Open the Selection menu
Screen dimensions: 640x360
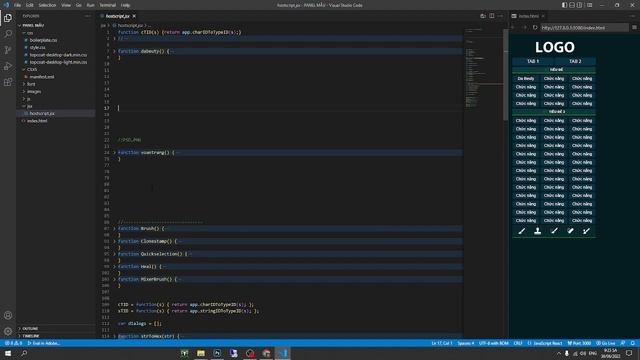[47, 5]
